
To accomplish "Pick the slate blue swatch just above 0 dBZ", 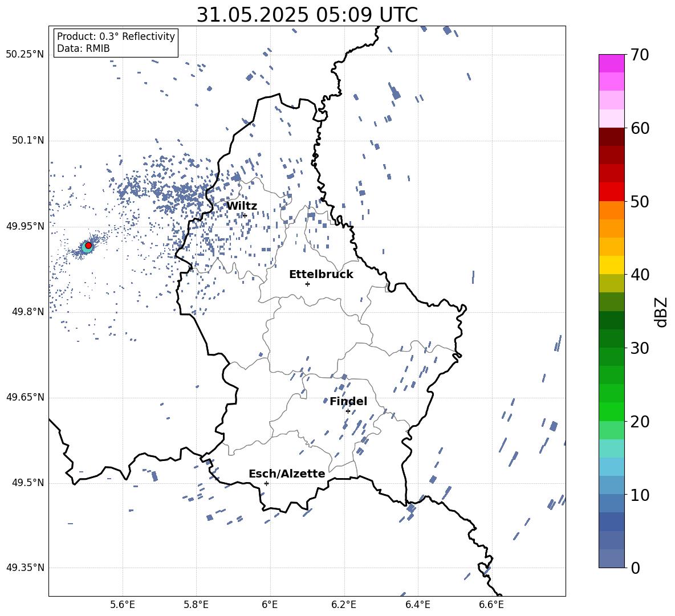I will pos(611,558).
